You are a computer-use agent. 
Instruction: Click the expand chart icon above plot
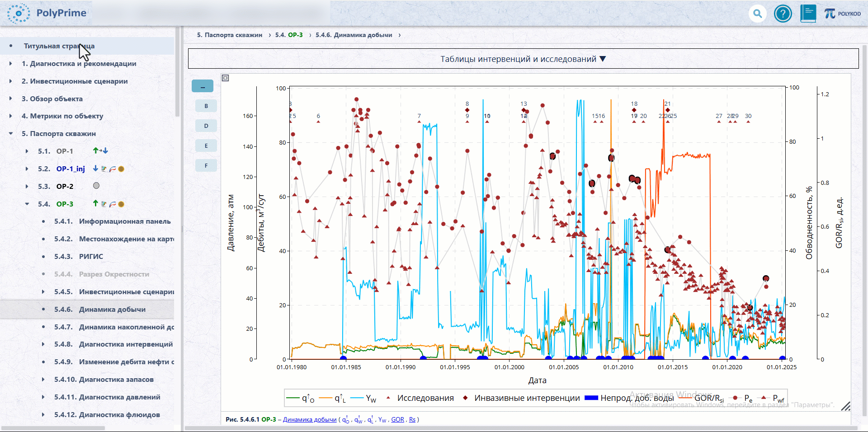[x=226, y=78]
